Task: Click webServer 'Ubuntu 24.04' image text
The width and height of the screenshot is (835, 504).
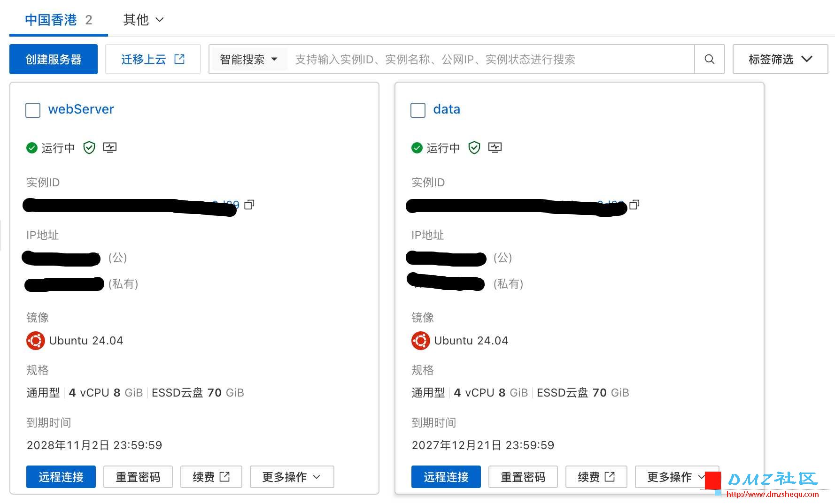Action: (x=86, y=341)
